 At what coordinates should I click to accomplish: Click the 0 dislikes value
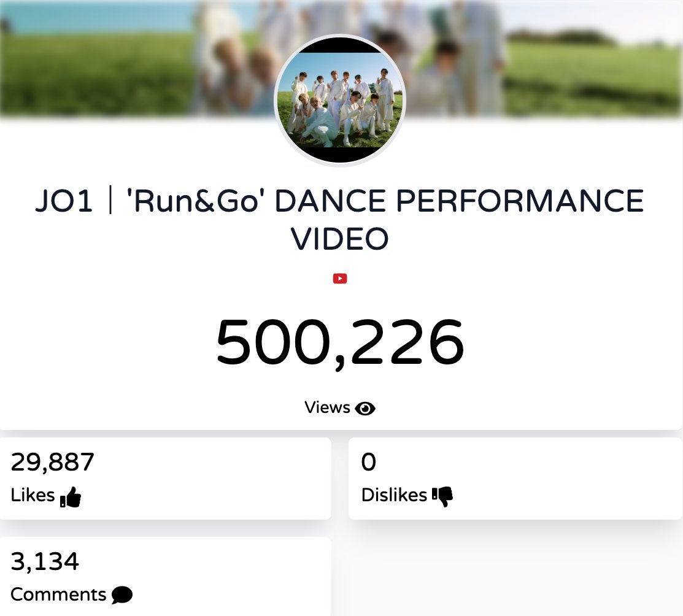(369, 462)
